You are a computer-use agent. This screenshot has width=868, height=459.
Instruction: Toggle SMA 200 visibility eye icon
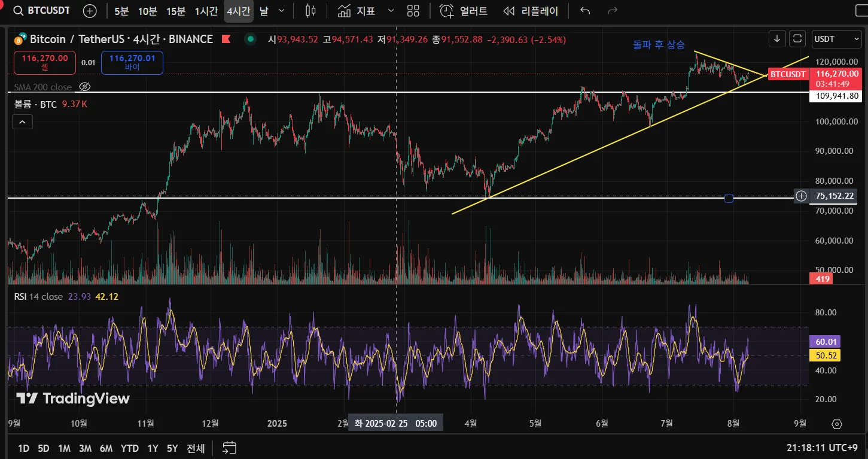85,87
